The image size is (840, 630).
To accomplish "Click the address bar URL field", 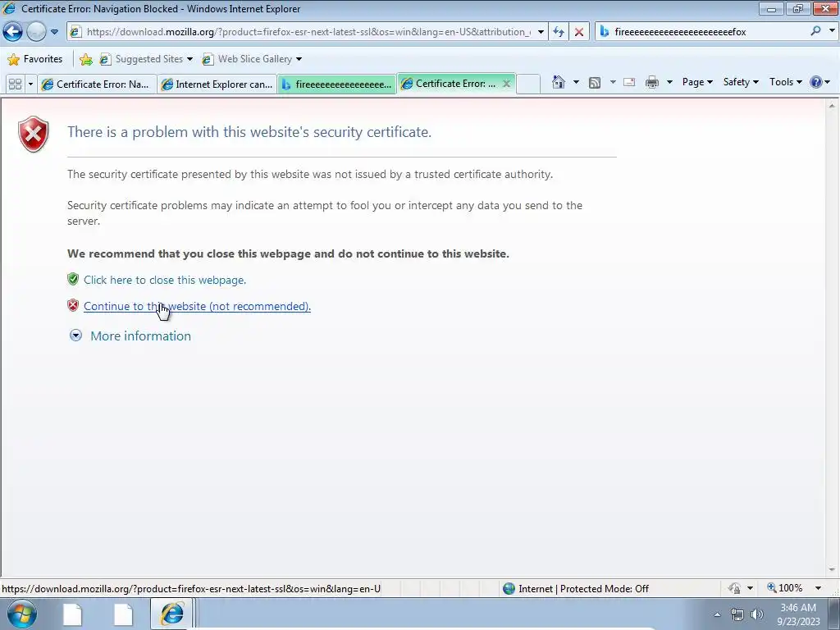I will [308, 32].
